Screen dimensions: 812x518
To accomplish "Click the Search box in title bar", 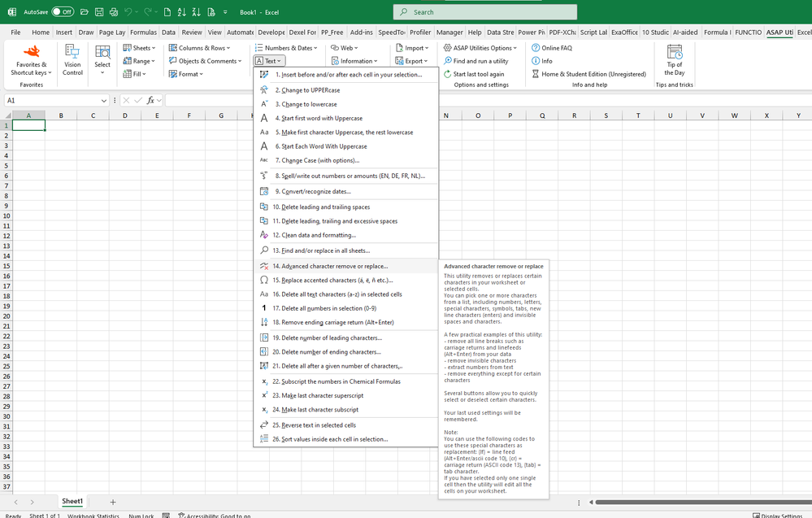I will (484, 12).
